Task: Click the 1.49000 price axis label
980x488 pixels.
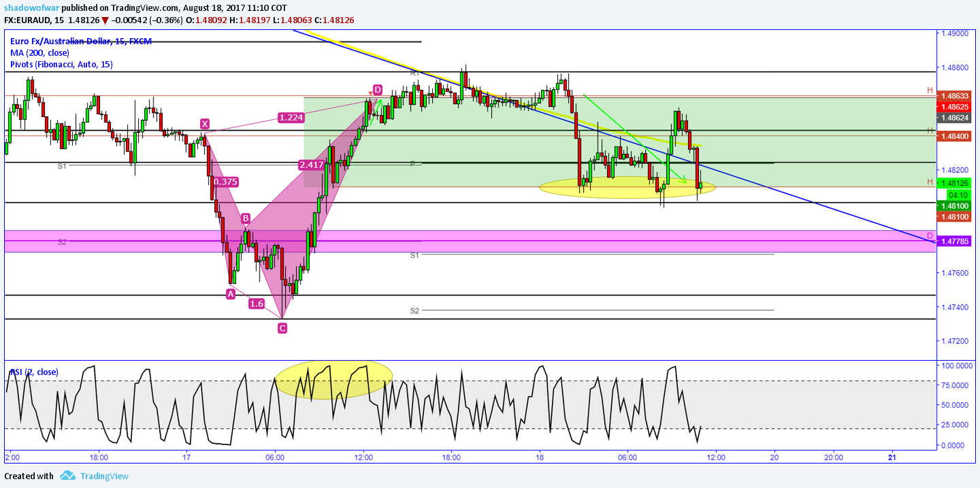Action: point(955,33)
